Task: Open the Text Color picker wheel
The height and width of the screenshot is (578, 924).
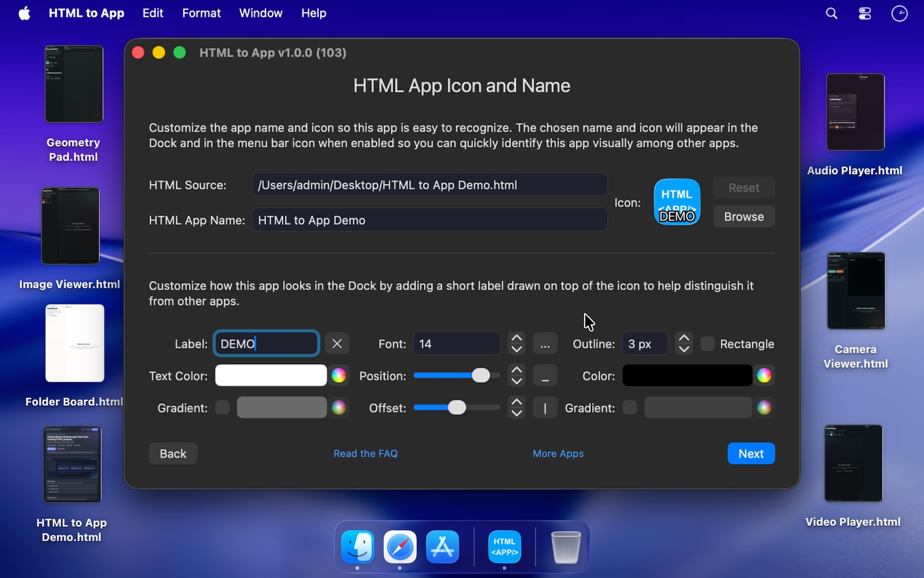Action: [x=339, y=376]
